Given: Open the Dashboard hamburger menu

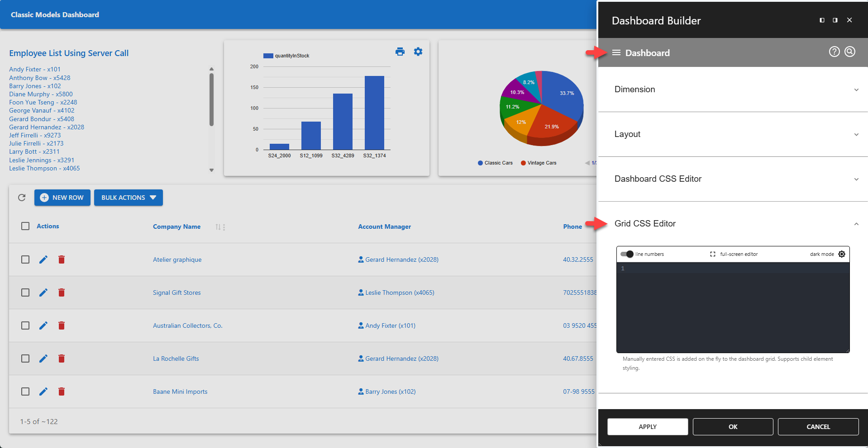Looking at the screenshot, I should (616, 52).
